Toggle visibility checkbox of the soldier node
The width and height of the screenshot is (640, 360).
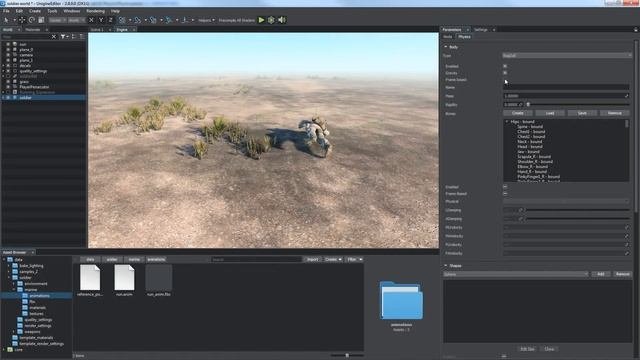tap(8, 98)
